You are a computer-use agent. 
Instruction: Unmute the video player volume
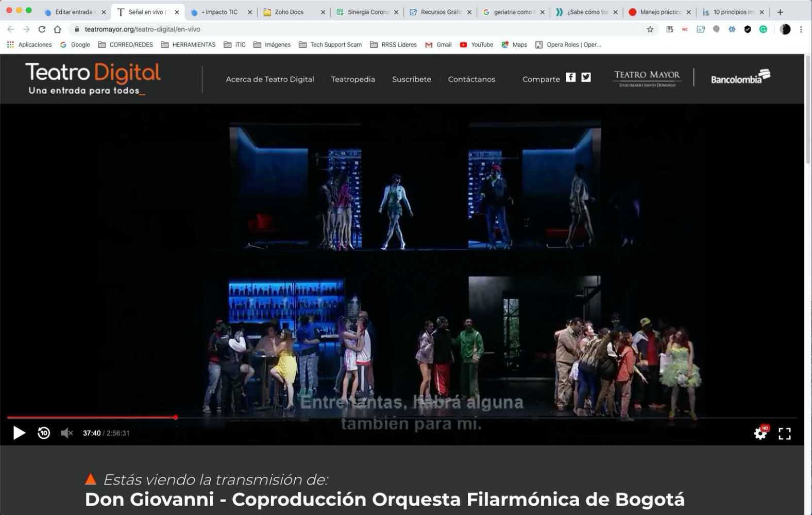click(x=66, y=433)
